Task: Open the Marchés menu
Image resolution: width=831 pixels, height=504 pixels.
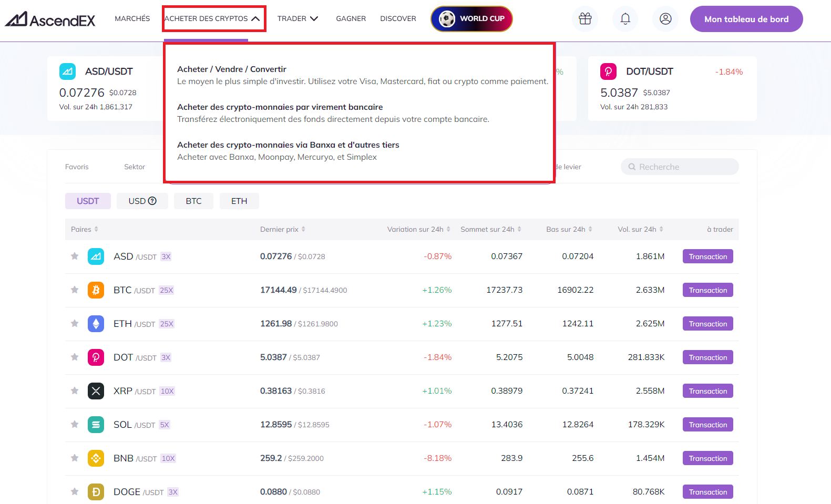Action: [x=132, y=18]
